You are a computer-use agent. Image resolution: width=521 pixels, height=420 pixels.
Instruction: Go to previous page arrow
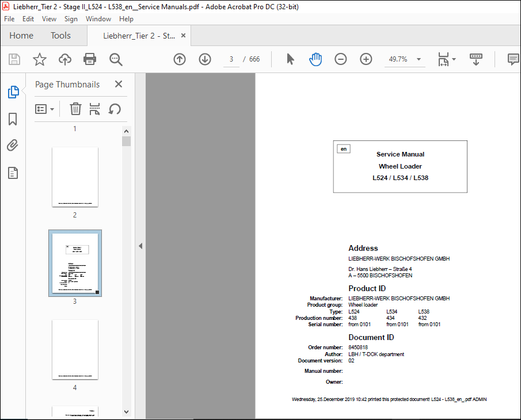click(x=180, y=59)
